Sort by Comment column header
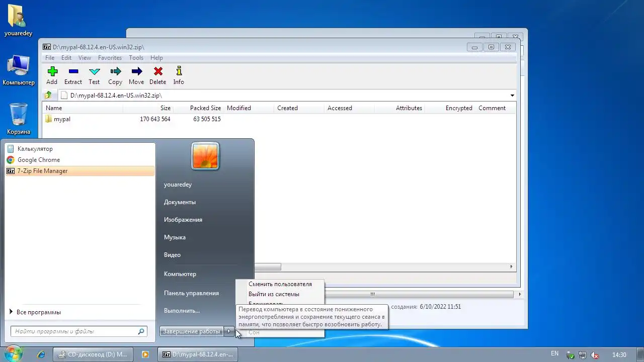The width and height of the screenshot is (644, 362). point(496,108)
